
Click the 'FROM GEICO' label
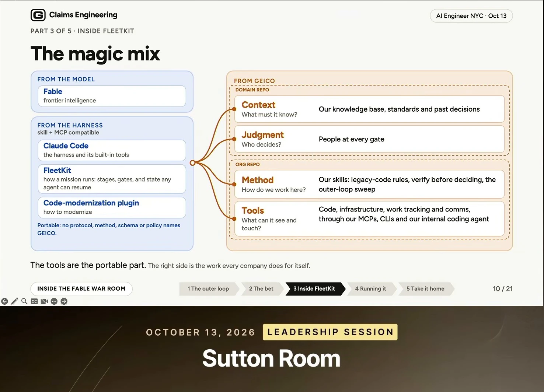point(254,81)
